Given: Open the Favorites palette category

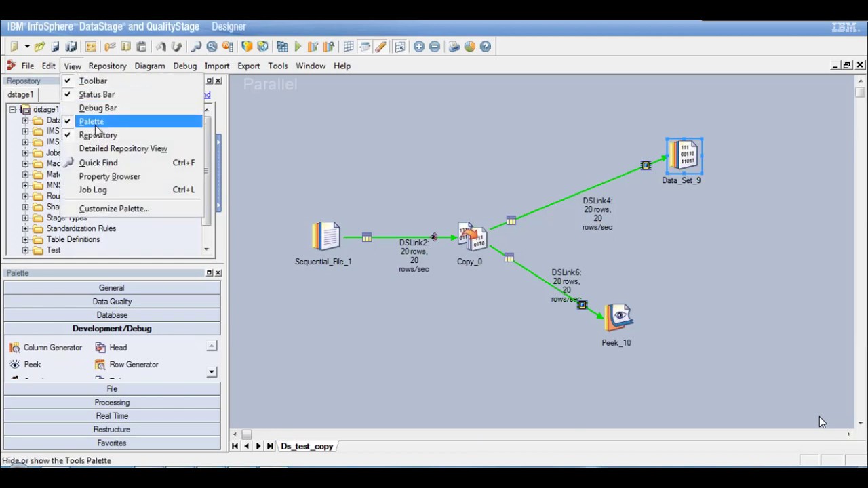Looking at the screenshot, I should (112, 443).
